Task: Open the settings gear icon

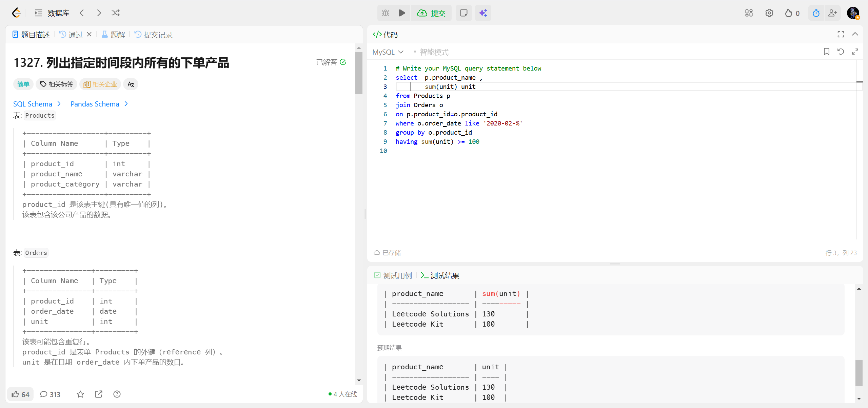Action: pos(769,13)
